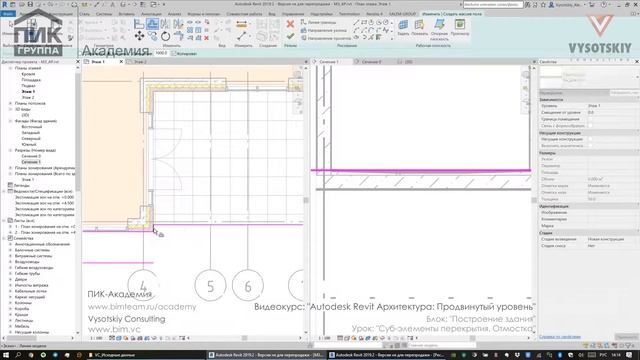The width and height of the screenshot is (640, 360).
Task: Toggle the Copy checkbox in options bar
Action: click(173, 53)
